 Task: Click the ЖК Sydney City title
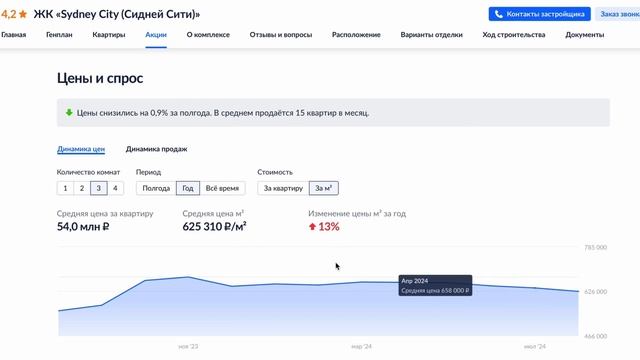[x=117, y=14]
